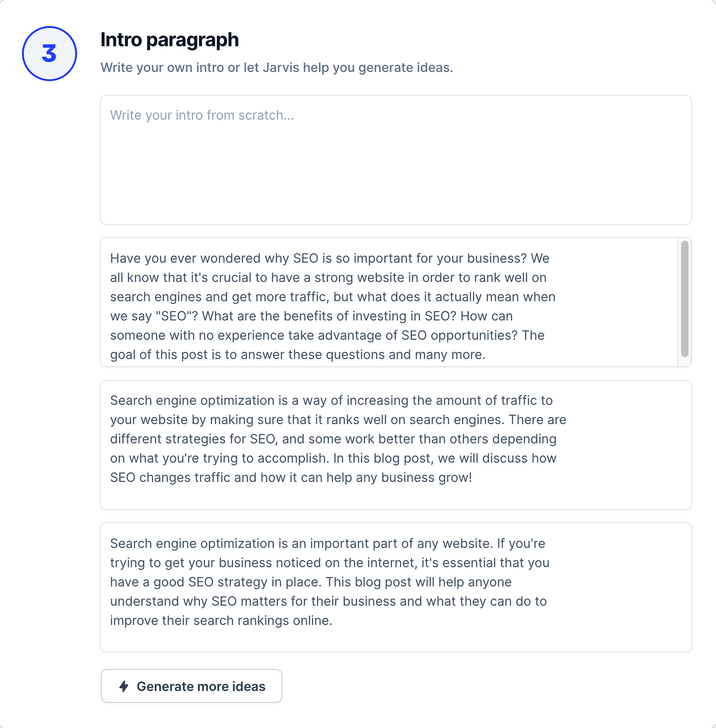Image resolution: width=716 pixels, height=728 pixels.
Task: Click the 'different strategies for SEO' line
Action: click(x=333, y=439)
